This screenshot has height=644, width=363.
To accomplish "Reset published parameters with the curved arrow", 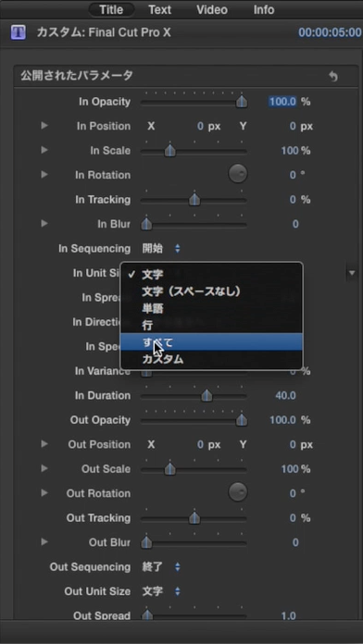I will [x=333, y=77].
